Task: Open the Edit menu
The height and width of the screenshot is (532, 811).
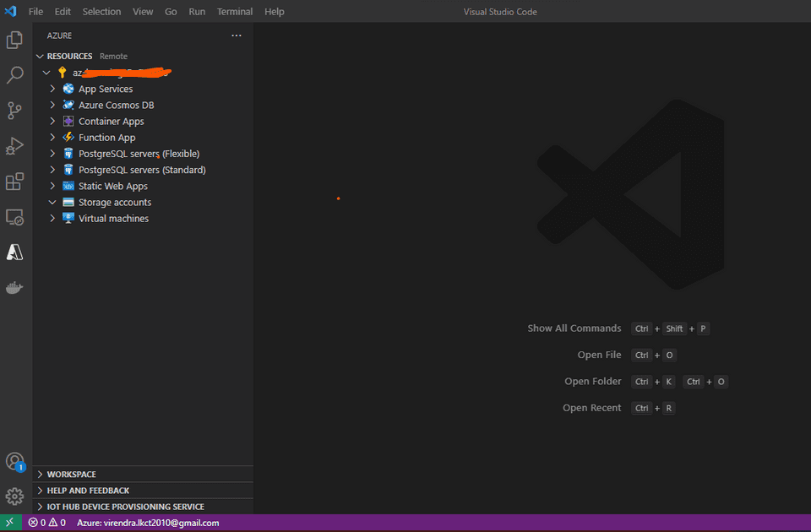Action: pyautogui.click(x=63, y=11)
